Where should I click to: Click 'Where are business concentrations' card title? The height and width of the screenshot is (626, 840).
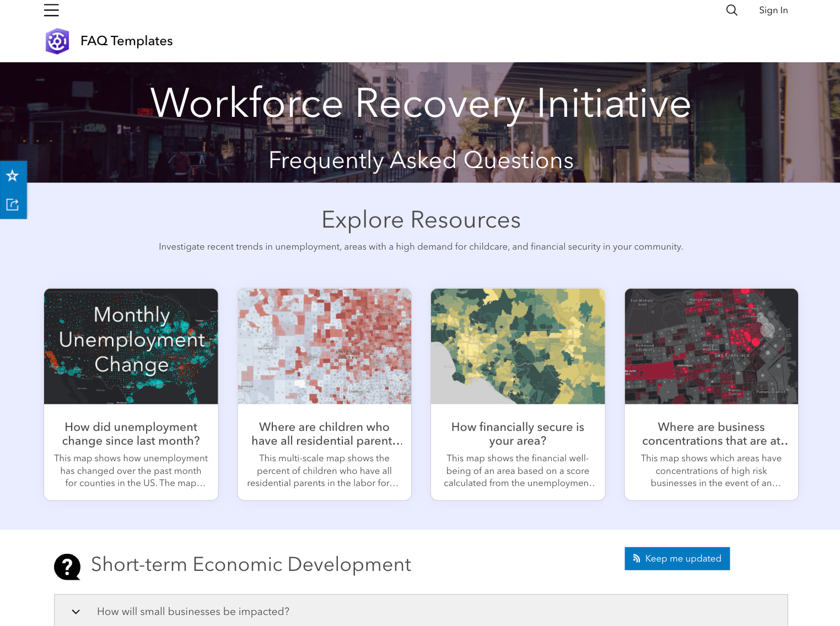click(715, 434)
